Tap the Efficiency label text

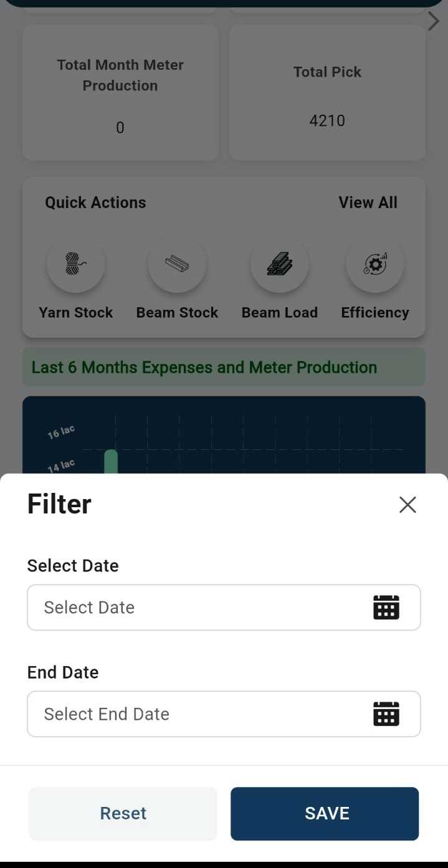(x=375, y=313)
